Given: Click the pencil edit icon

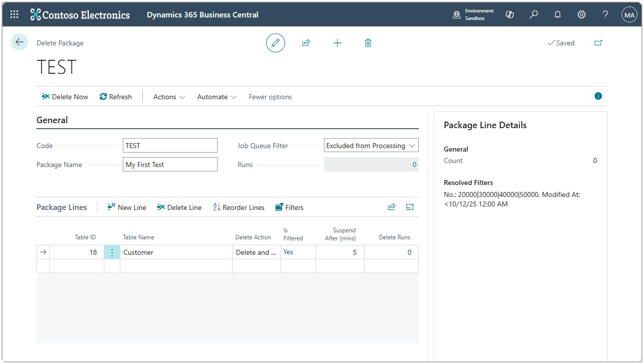Looking at the screenshot, I should click(275, 43).
